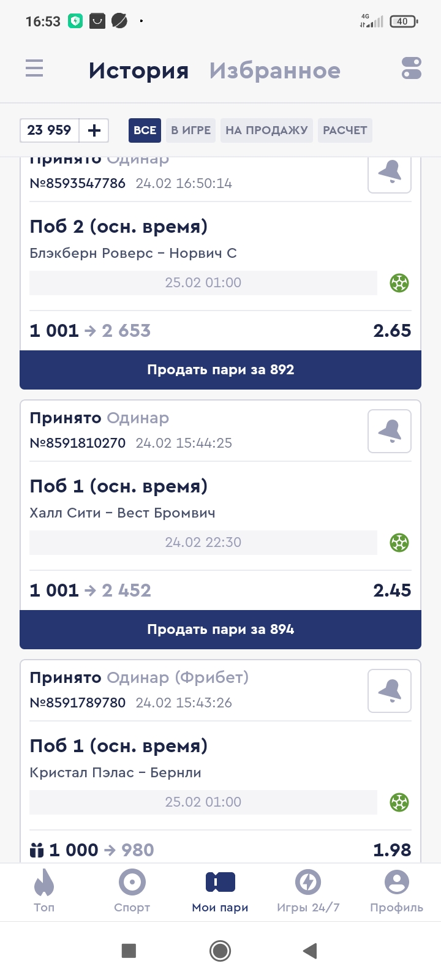Tap football icon beside Кристал Пэлас match
The image size is (441, 980).
(x=399, y=802)
